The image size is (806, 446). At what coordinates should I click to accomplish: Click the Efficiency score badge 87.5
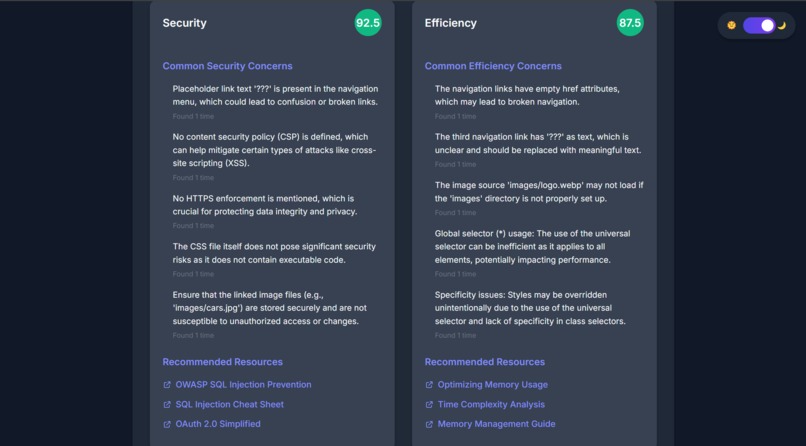point(630,23)
